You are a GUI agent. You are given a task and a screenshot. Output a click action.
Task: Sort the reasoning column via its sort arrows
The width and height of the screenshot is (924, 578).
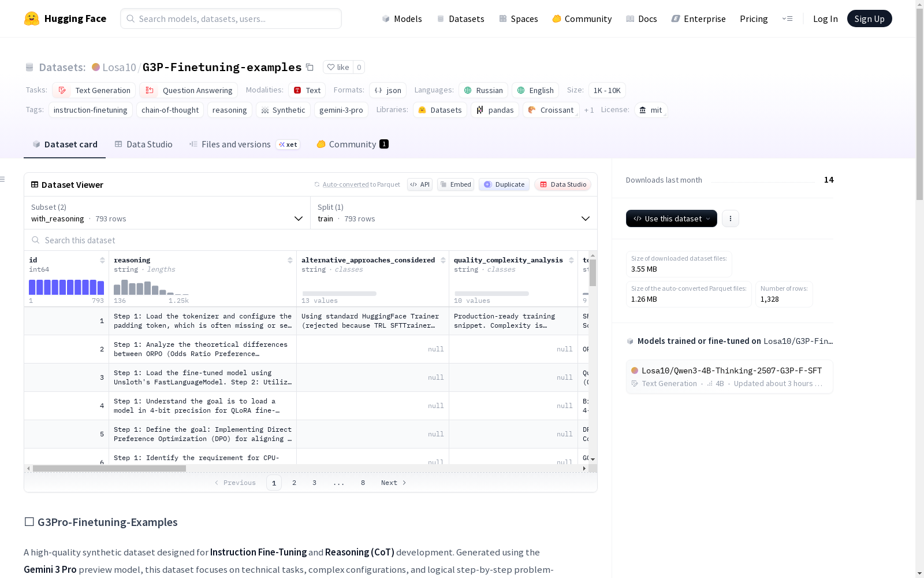[x=290, y=260]
